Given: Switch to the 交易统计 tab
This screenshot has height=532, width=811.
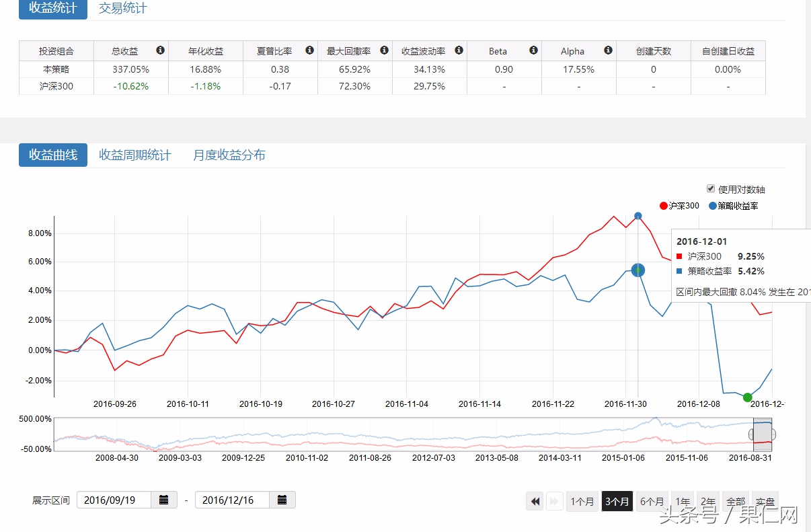Looking at the screenshot, I should (122, 9).
